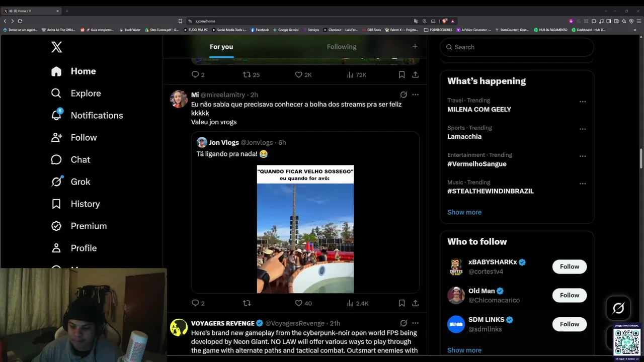Open more options for #STEALTHEWINDINBRAZIL
Screen dimensions: 644x362
[x=583, y=184]
